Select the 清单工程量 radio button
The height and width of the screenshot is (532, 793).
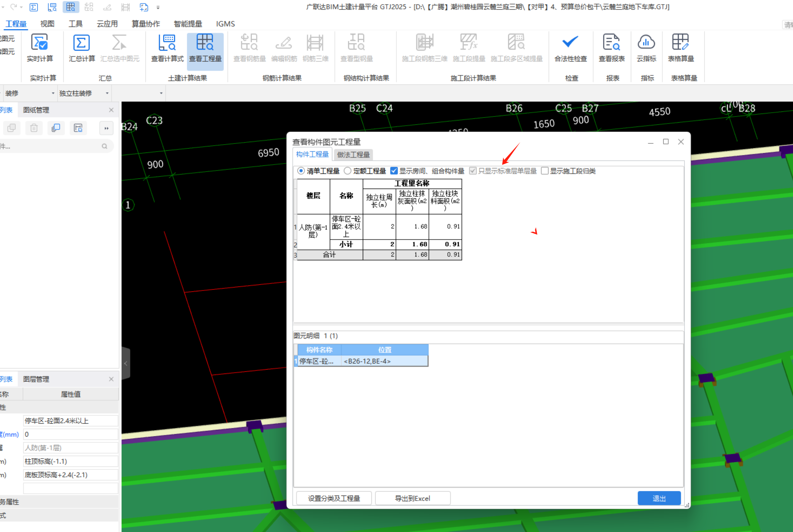(301, 171)
